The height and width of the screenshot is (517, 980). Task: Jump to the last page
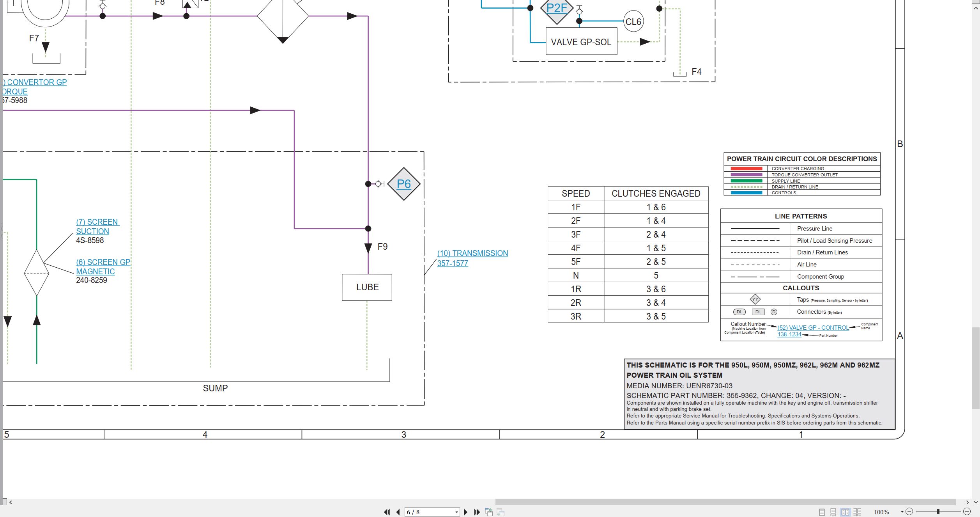[477, 512]
